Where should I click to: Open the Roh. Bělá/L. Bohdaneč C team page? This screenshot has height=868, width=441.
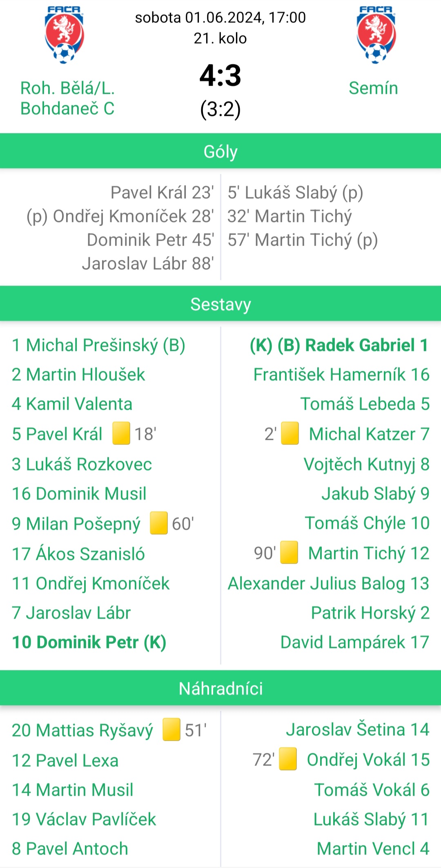coord(67,98)
